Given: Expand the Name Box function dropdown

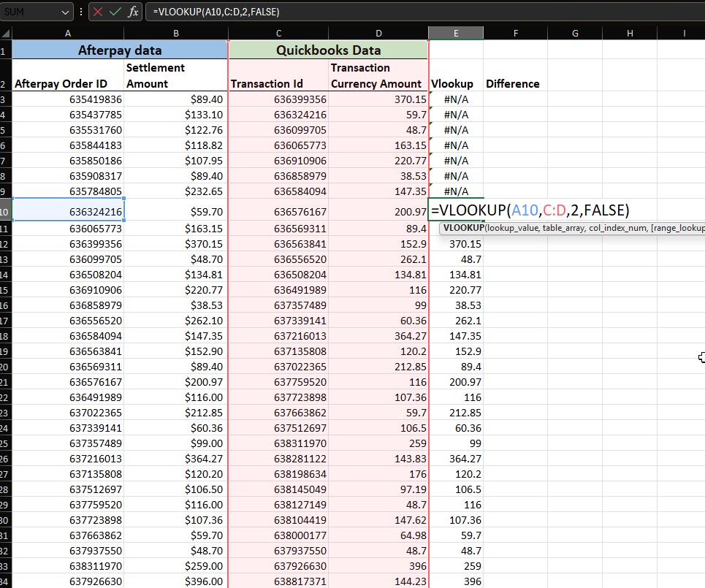Looking at the screenshot, I should [65, 12].
